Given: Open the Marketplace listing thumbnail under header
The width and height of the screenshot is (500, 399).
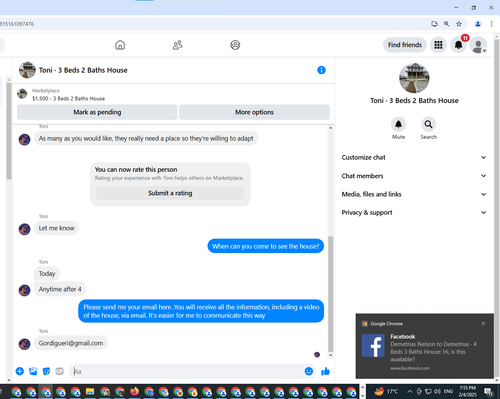Looking at the screenshot, I should (22, 94).
